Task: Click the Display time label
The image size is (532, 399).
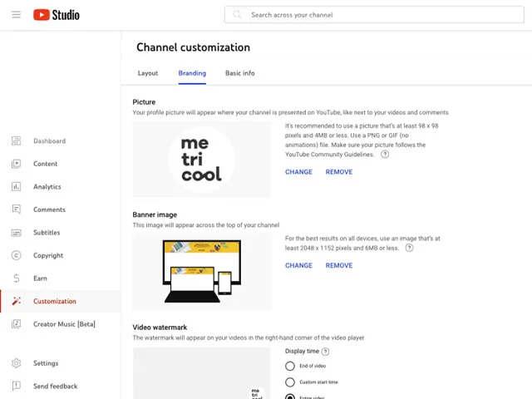Action: 302,351
